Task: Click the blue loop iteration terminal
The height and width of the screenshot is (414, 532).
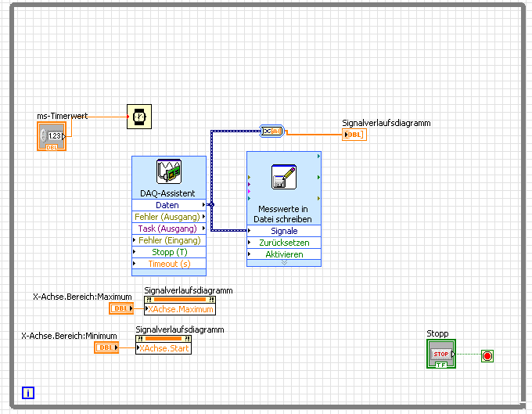Action: 28,393
